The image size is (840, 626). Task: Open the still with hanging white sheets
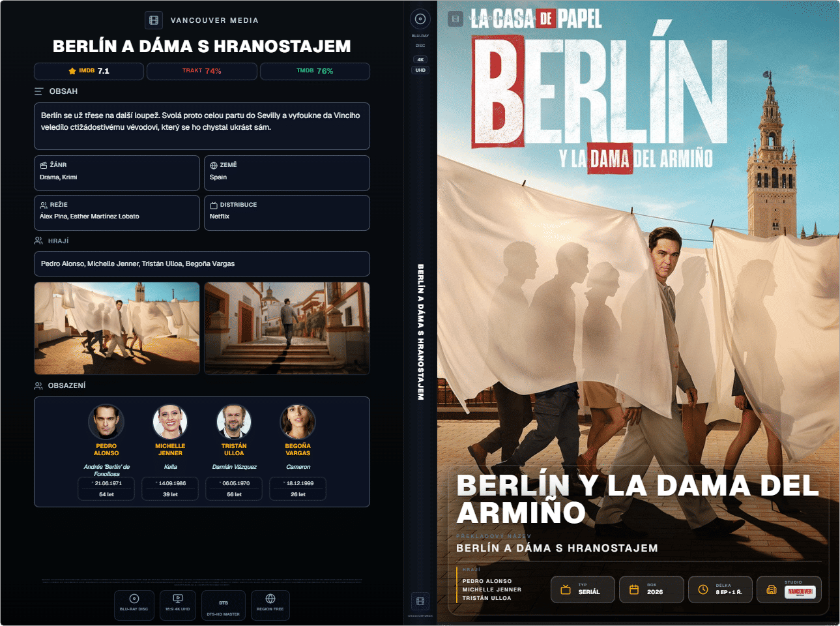point(117,329)
